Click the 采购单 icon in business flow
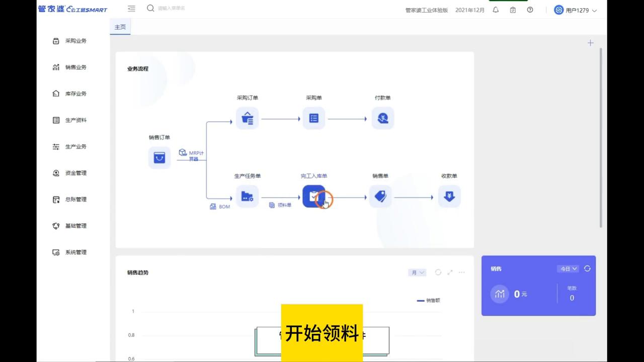Image resolution: width=644 pixels, height=362 pixels. pyautogui.click(x=313, y=118)
